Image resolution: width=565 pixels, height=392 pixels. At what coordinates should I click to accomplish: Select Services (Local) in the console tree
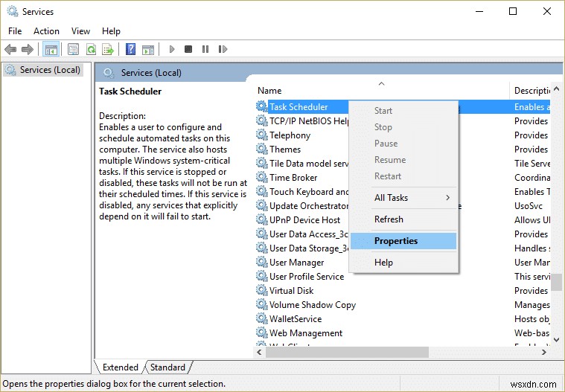click(x=43, y=70)
